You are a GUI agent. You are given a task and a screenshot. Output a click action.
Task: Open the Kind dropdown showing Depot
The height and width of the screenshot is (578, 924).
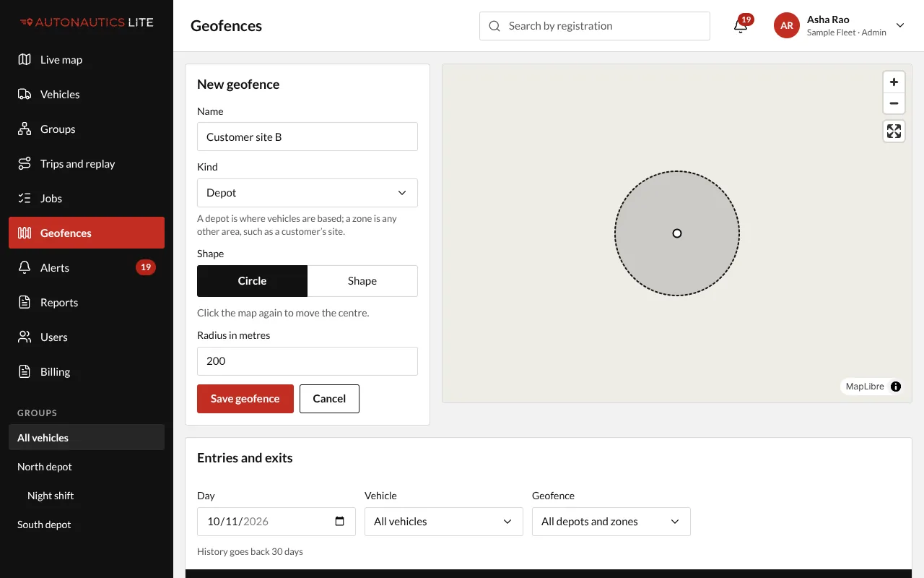(x=308, y=193)
